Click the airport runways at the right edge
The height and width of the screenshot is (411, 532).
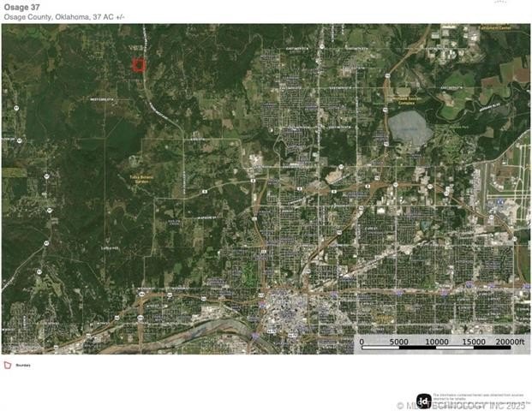pyautogui.click(x=501, y=184)
